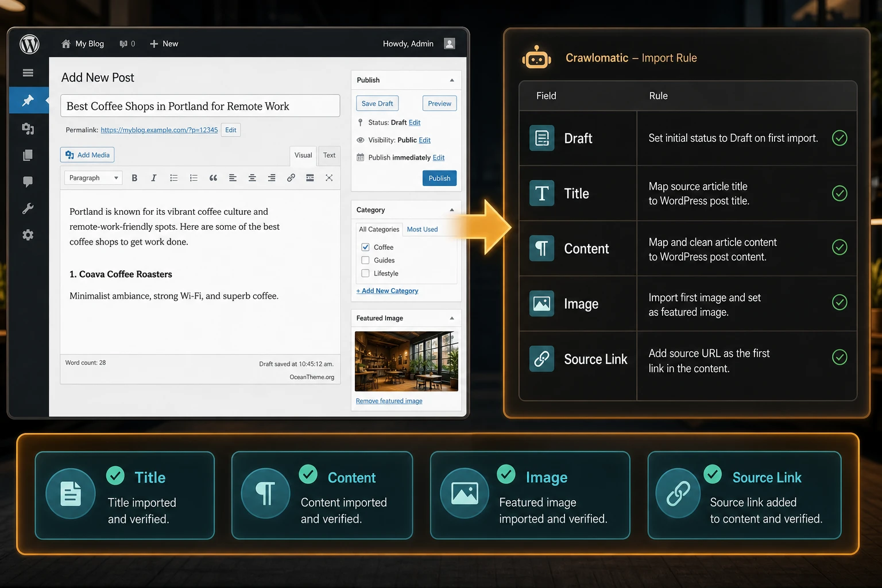Insert a blockquote

pyautogui.click(x=213, y=178)
